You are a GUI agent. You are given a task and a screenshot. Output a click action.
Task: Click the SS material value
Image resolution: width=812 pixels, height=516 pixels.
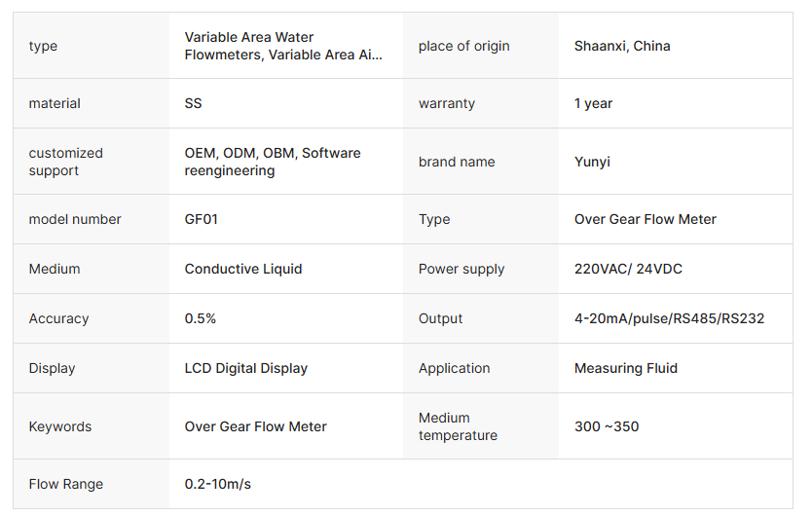coord(194,103)
